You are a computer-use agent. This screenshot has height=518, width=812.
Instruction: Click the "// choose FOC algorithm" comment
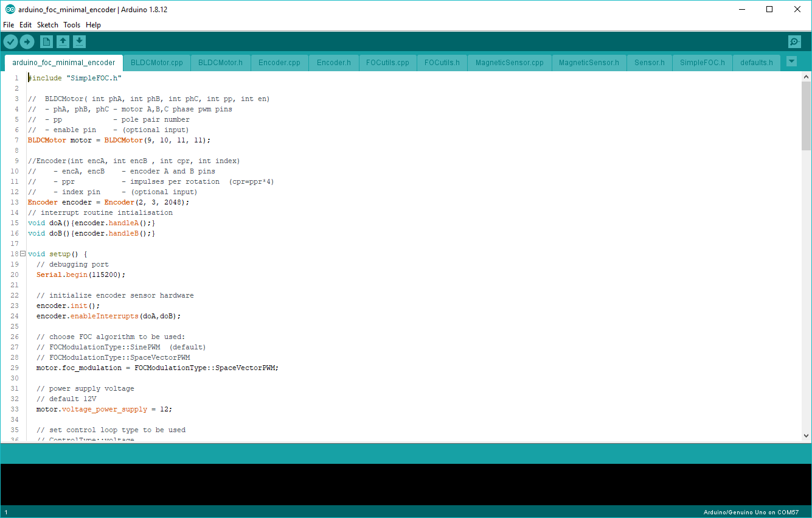coord(111,337)
